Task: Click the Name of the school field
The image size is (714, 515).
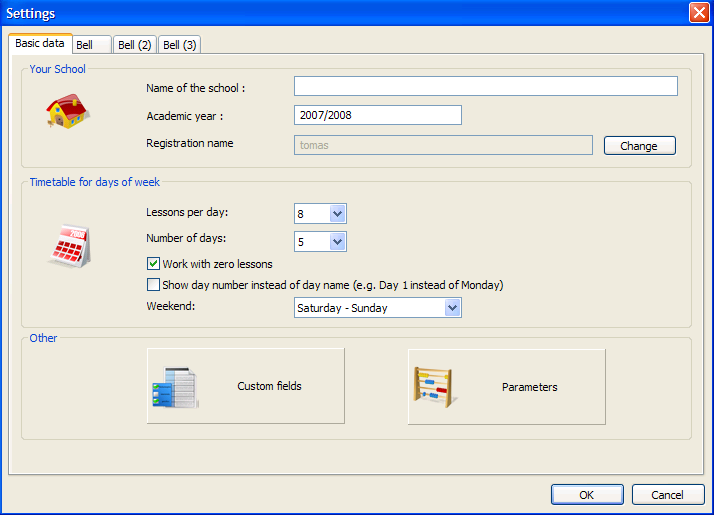Action: pyautogui.click(x=485, y=86)
